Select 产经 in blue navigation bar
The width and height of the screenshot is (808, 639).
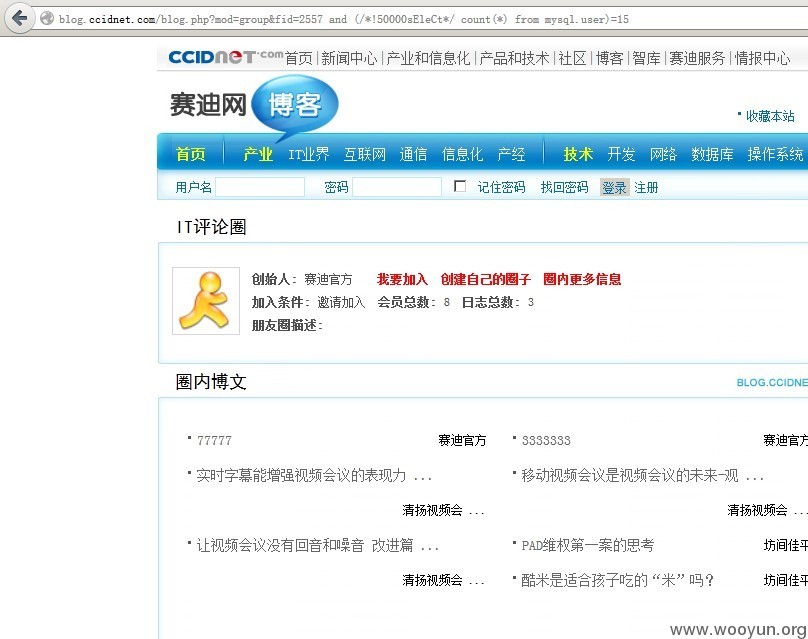[x=511, y=154]
